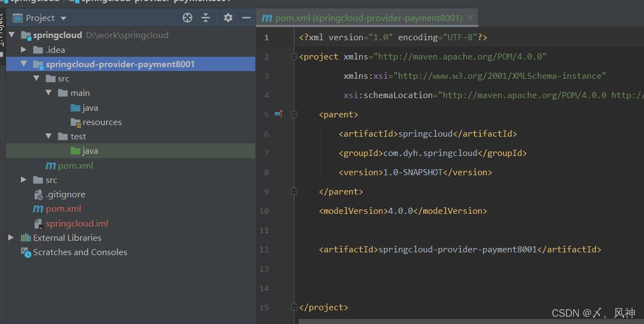Click fold marker at closing project line 15
Image resolution: width=644 pixels, height=324 pixels.
point(294,307)
